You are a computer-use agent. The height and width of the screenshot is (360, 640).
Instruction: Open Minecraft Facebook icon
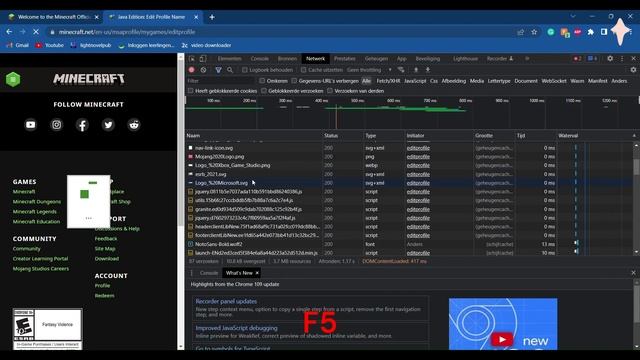(x=82, y=125)
